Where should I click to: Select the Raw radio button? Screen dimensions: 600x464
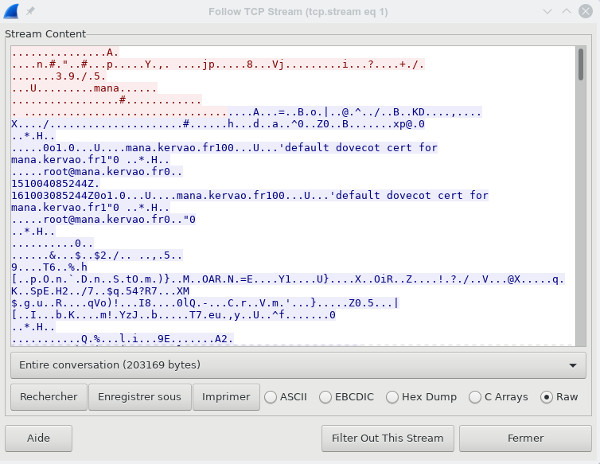pos(547,397)
